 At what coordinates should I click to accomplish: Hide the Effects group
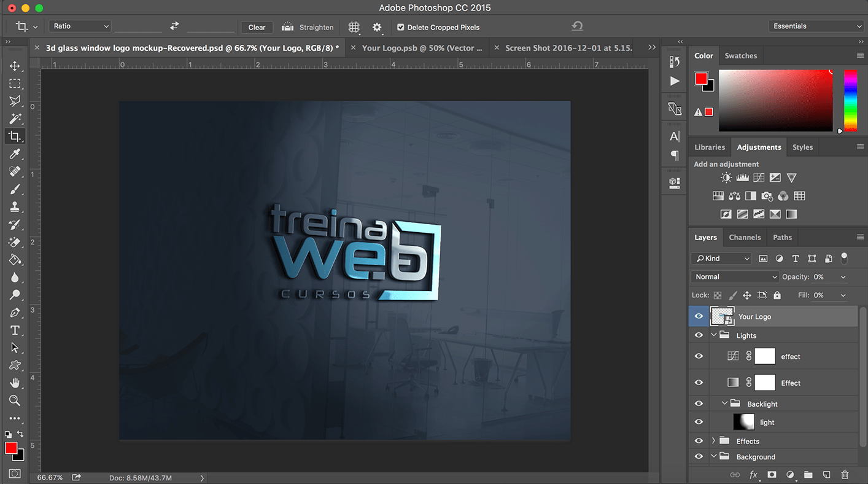click(x=699, y=441)
